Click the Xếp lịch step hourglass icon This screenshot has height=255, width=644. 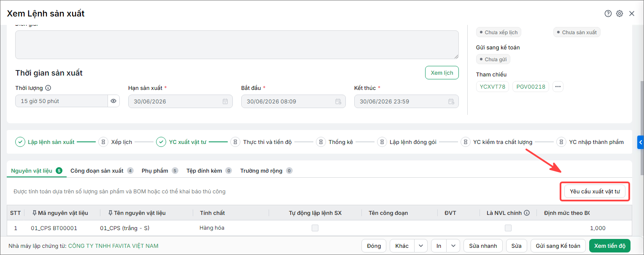point(103,142)
